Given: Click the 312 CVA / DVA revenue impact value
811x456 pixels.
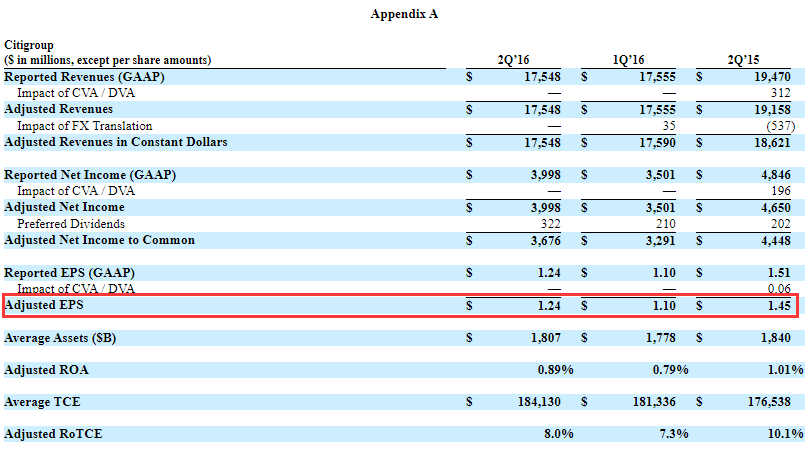Looking at the screenshot, I should pos(780,93).
